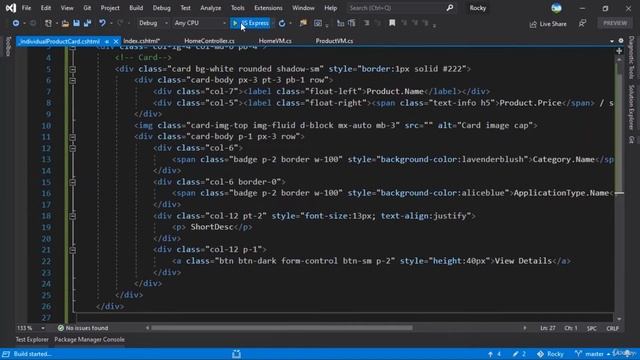Open the account avatar icon
Screen dimensions: 640x360
coord(556,8)
